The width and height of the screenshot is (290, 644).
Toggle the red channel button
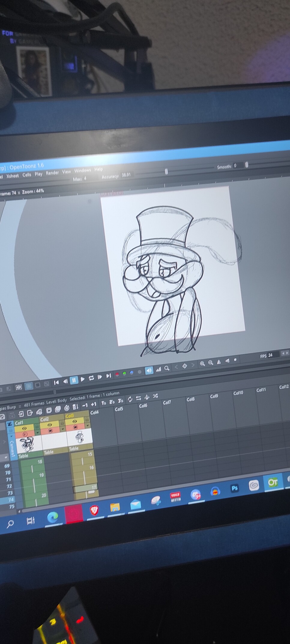click(117, 374)
